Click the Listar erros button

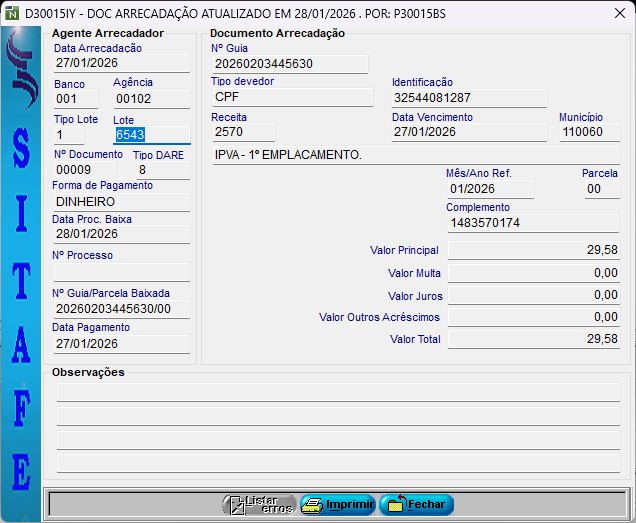[259, 505]
